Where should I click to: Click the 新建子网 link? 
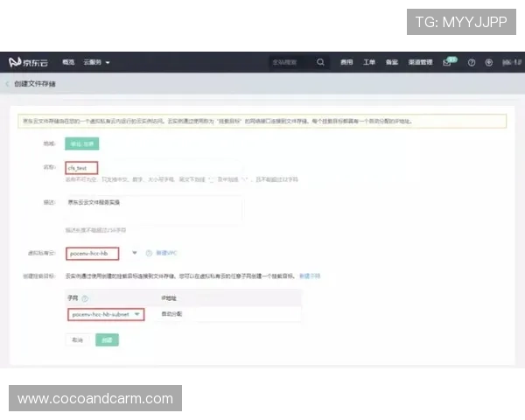[310, 276]
